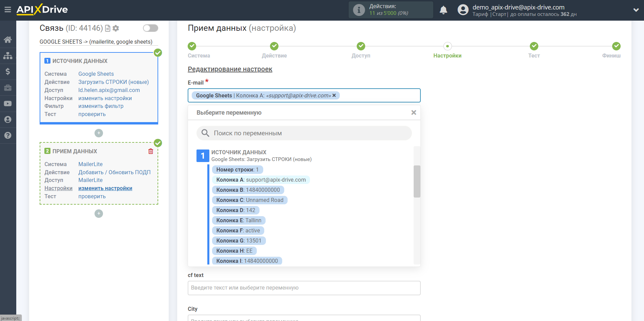Screen dimensions: 644x321
Task: Select variable Колонка C Unnamed Road
Action: point(250,200)
